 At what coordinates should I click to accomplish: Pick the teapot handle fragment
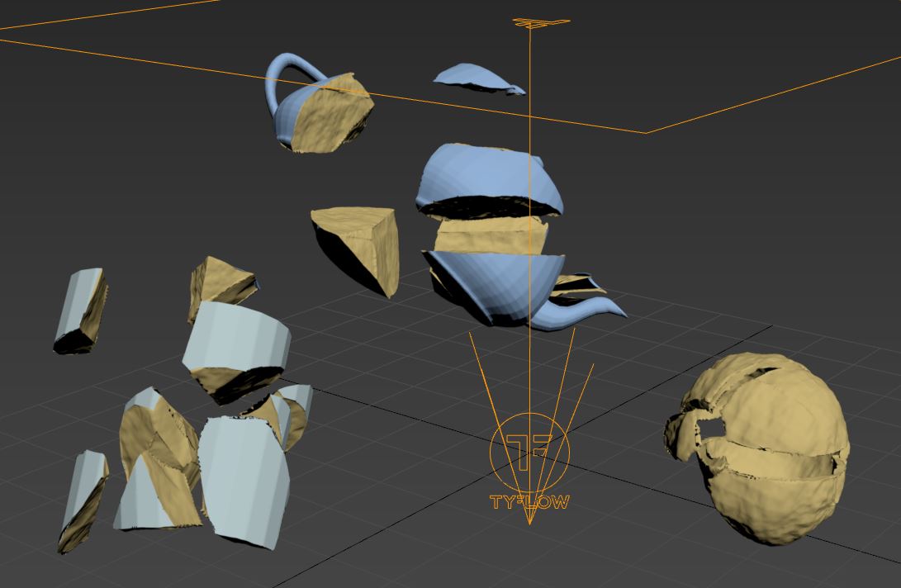(x=319, y=103)
